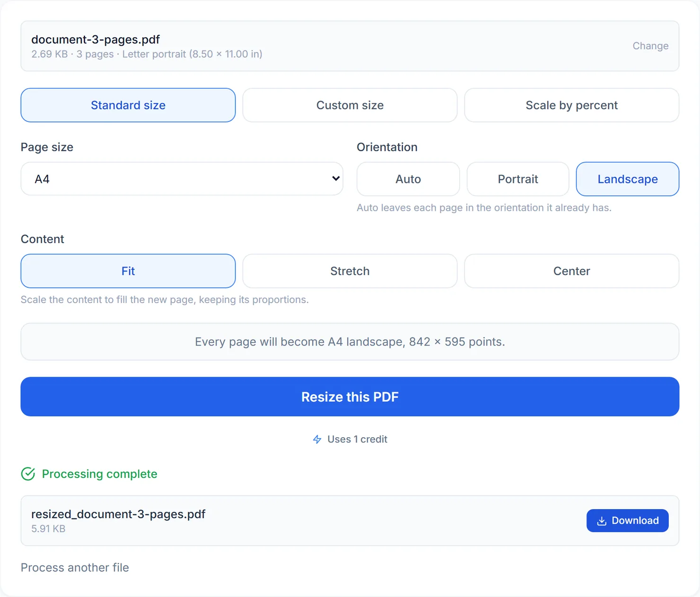
Task: Switch to the Standard size tab
Action: [x=128, y=105]
